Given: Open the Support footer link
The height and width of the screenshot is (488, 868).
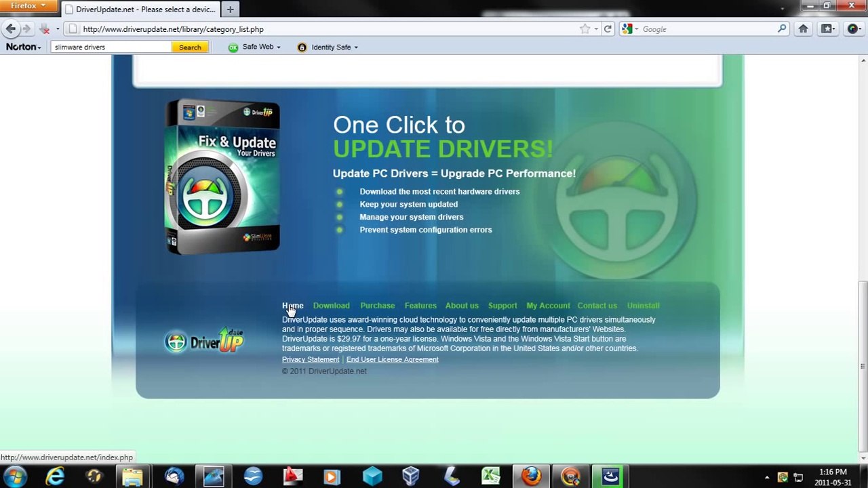Looking at the screenshot, I should click(502, 306).
